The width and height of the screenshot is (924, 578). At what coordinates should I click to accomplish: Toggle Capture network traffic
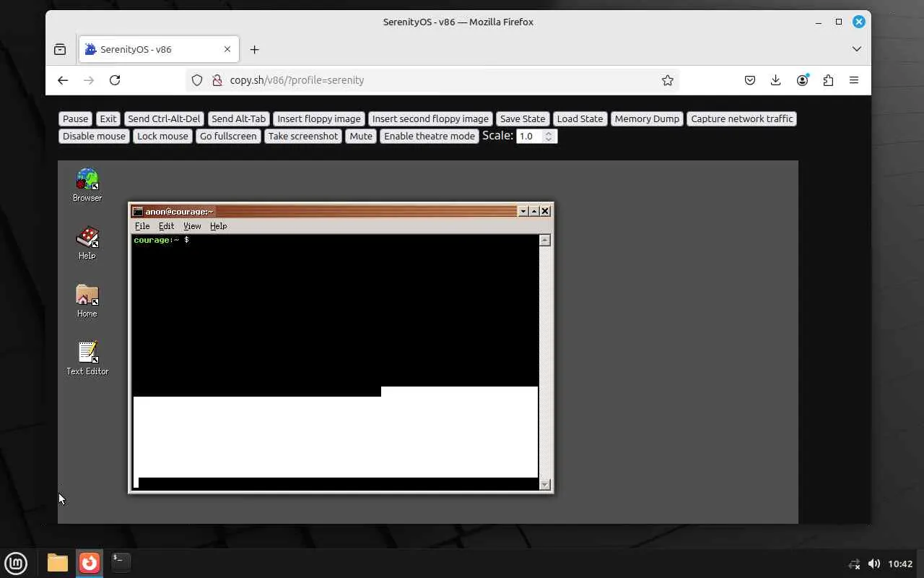(742, 118)
